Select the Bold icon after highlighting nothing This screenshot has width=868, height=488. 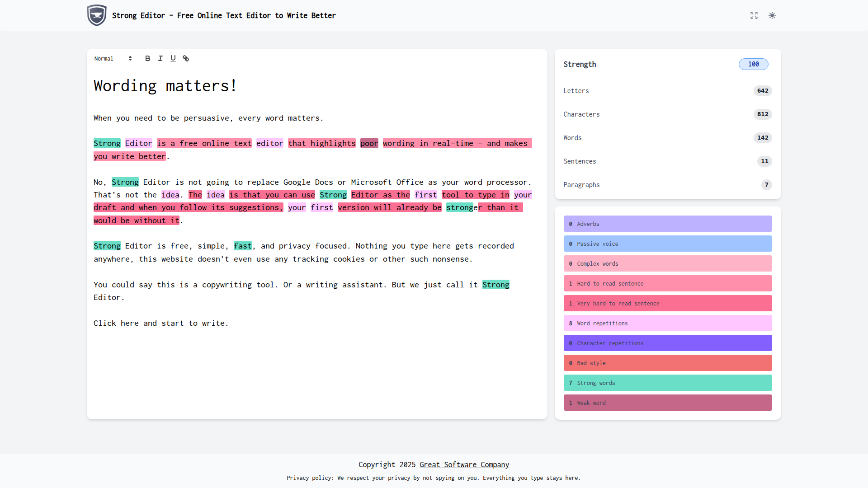click(x=147, y=58)
